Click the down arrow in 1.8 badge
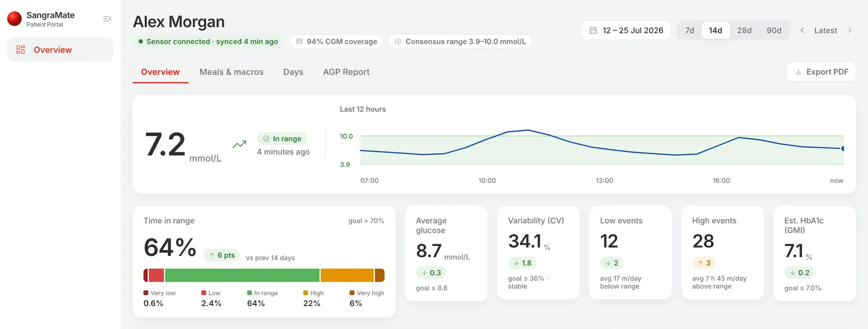 [516, 263]
